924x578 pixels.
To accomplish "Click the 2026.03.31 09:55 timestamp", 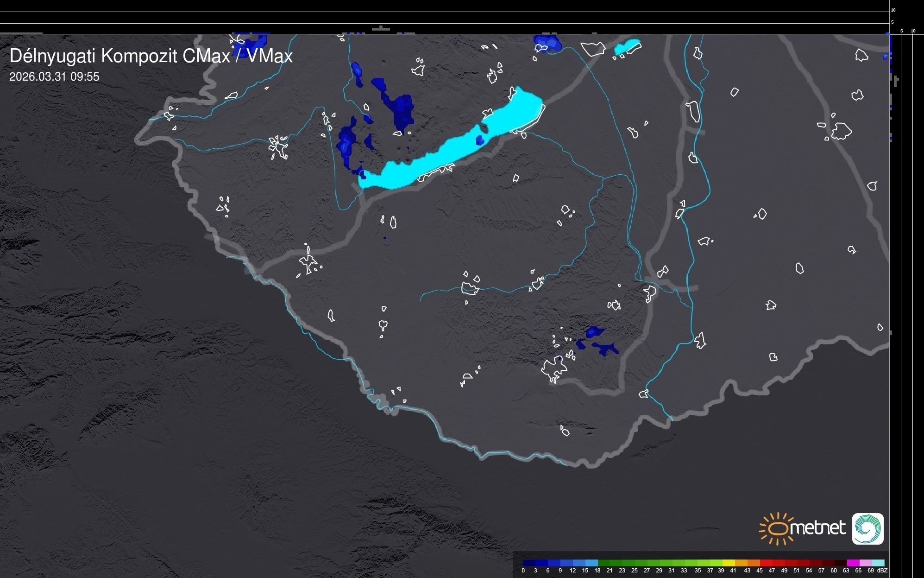I will coord(54,77).
